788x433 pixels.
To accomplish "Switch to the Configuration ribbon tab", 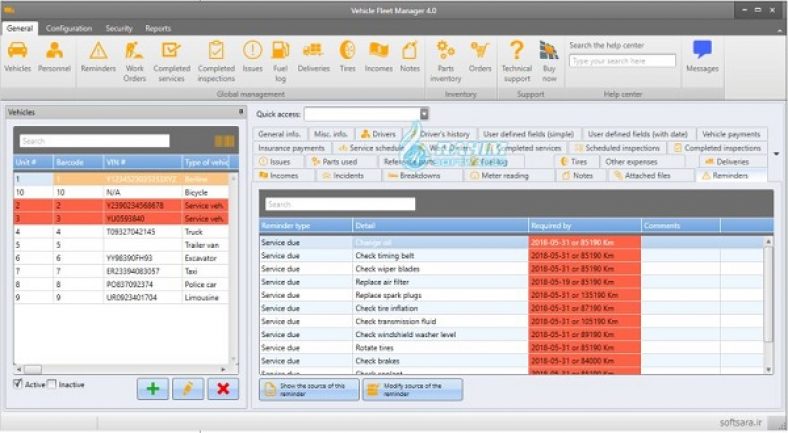I will tap(69, 28).
